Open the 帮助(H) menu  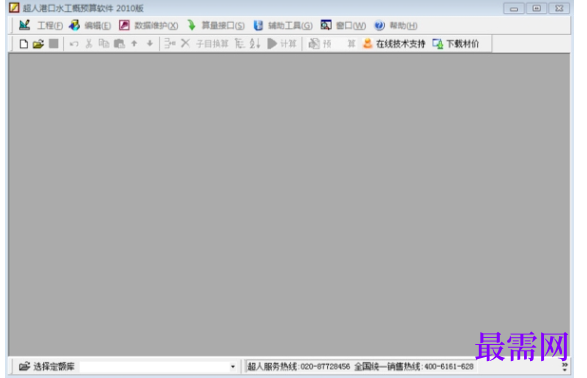(403, 25)
